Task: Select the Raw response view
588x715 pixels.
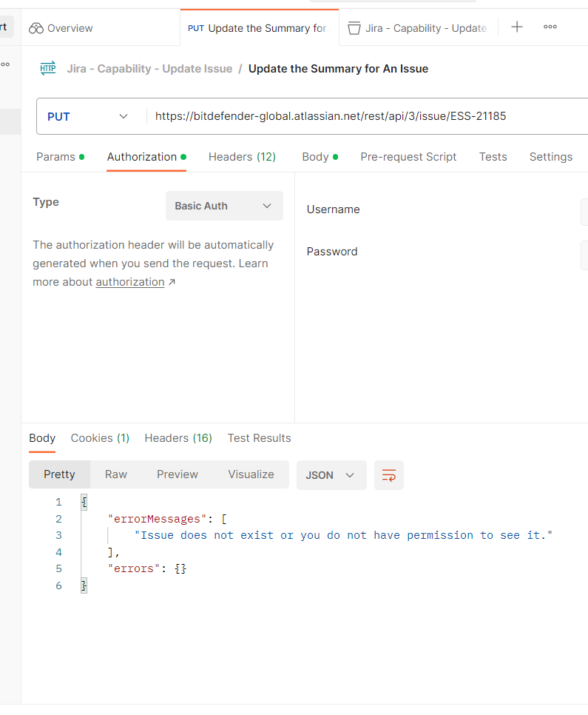Action: coord(115,474)
